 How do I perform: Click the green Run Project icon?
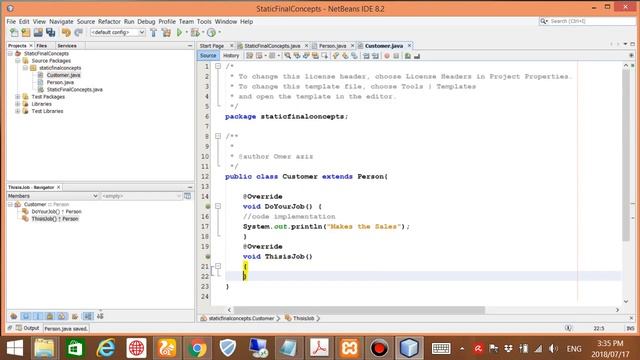[x=179, y=32]
